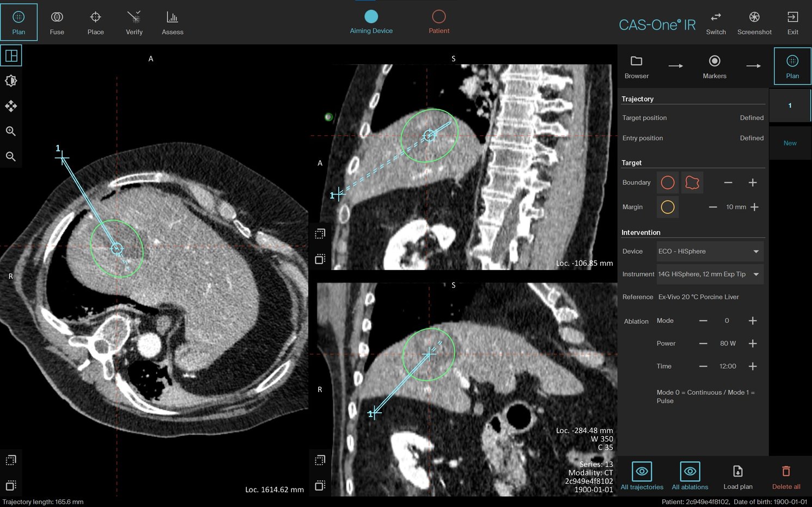Select the circular boundary shape

click(668, 182)
